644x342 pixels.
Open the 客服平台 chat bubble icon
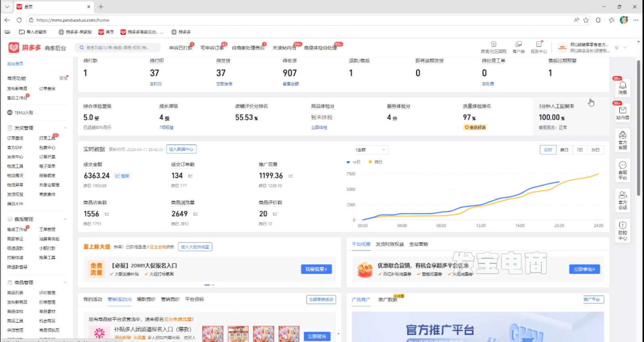pos(622,170)
